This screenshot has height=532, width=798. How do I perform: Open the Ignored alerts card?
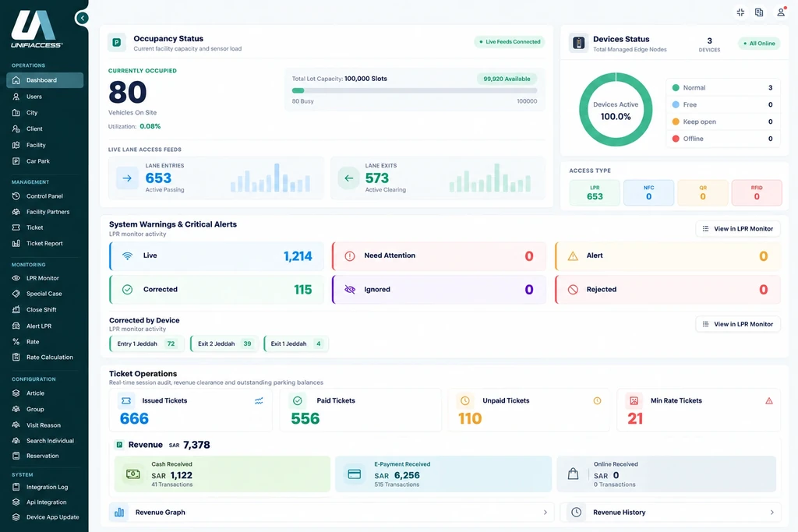point(439,290)
